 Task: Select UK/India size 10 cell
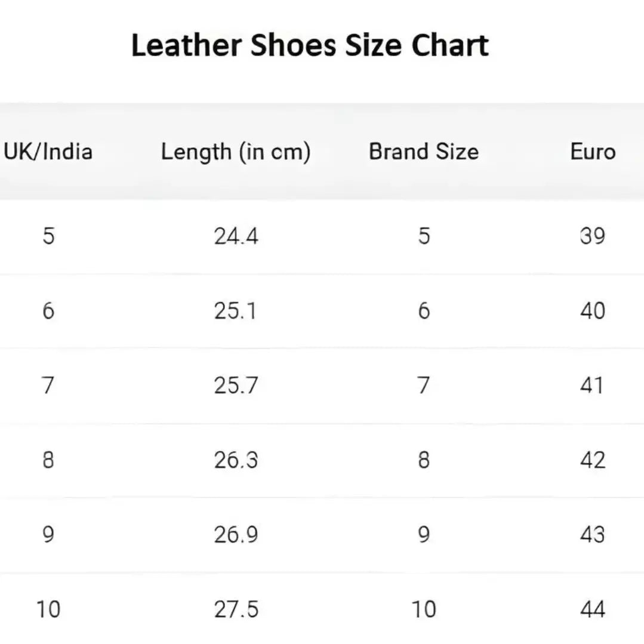click(48, 609)
